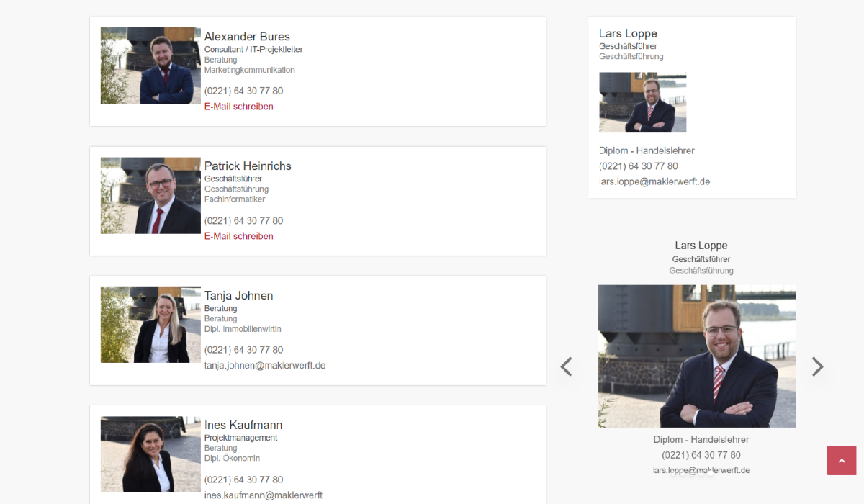Click Ines Kaufmann's phone number
The image size is (864, 504).
point(243,480)
